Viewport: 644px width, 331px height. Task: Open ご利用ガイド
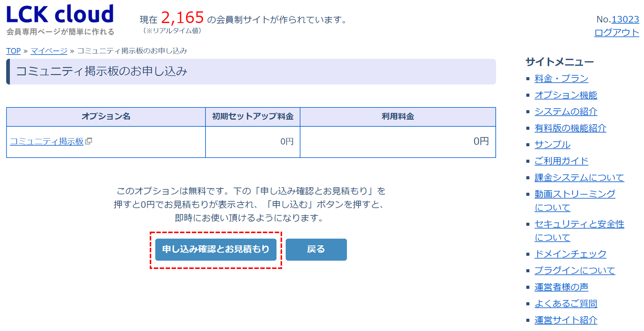(561, 161)
